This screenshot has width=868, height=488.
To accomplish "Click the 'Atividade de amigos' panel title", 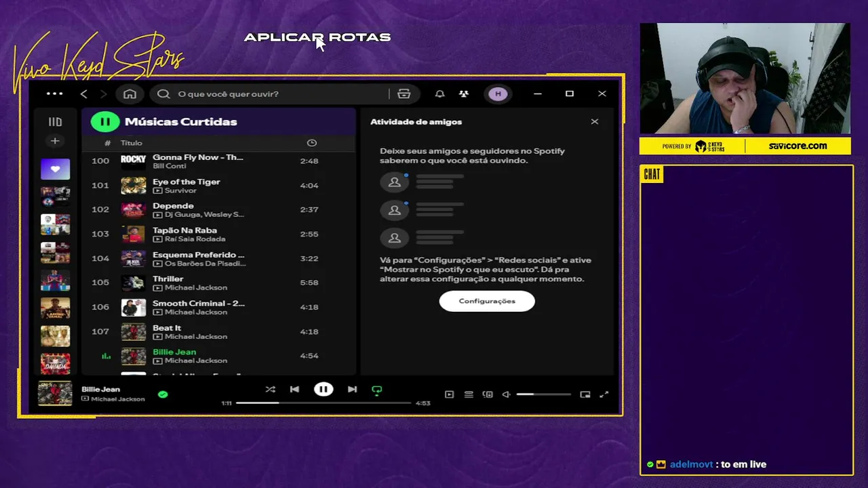I will click(x=416, y=122).
